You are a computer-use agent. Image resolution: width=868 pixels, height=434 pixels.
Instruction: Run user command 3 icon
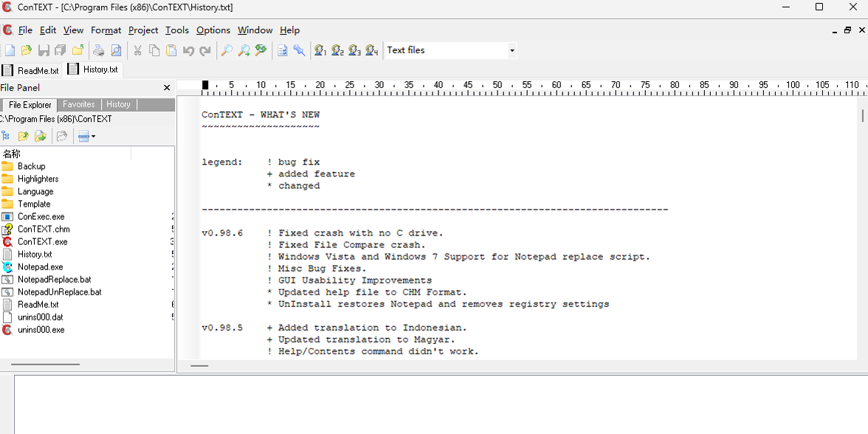point(355,50)
